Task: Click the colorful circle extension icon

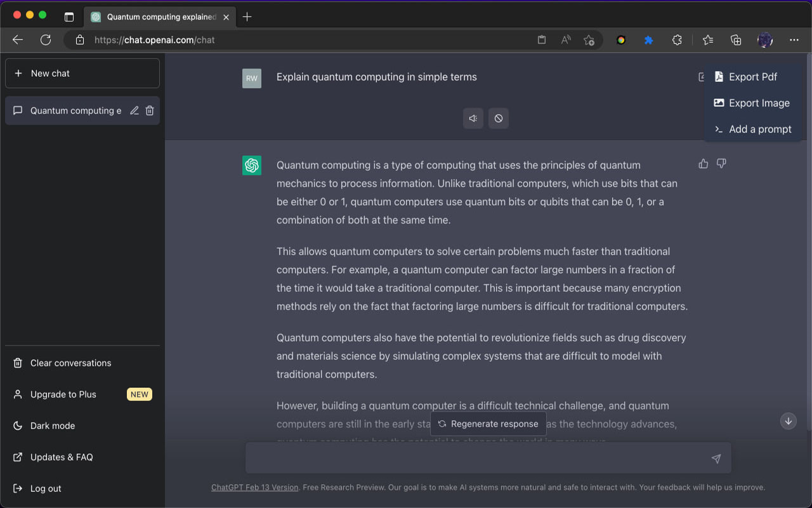Action: 621,40
